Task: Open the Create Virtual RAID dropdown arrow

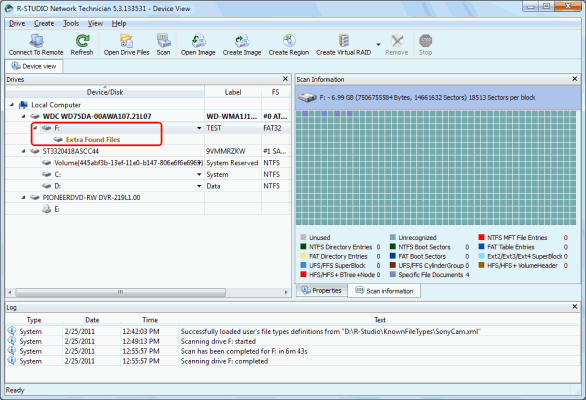Action: [378, 44]
